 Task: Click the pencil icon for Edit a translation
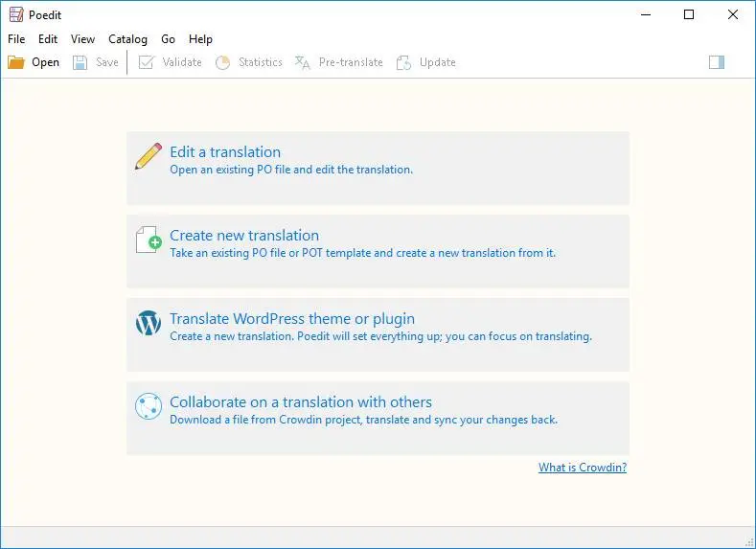tap(148, 156)
